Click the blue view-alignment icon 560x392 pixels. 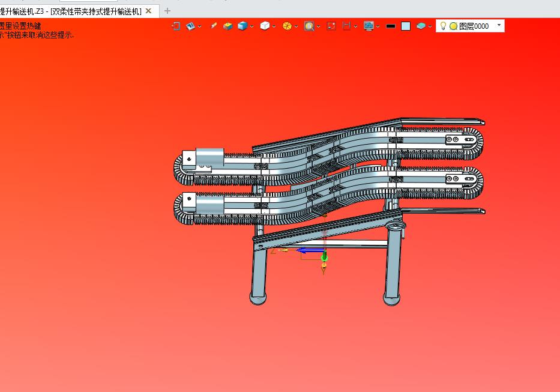pos(191,26)
